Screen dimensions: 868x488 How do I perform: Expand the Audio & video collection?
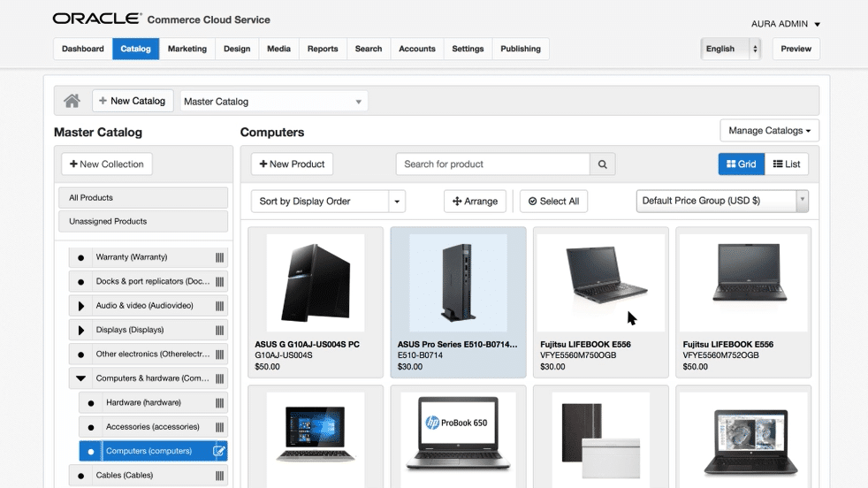(x=80, y=306)
